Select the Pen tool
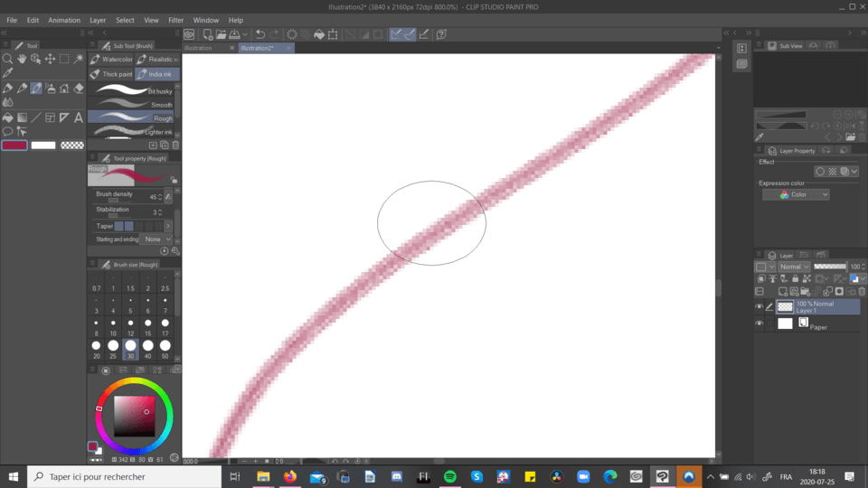The height and width of the screenshot is (488, 868). 8,88
